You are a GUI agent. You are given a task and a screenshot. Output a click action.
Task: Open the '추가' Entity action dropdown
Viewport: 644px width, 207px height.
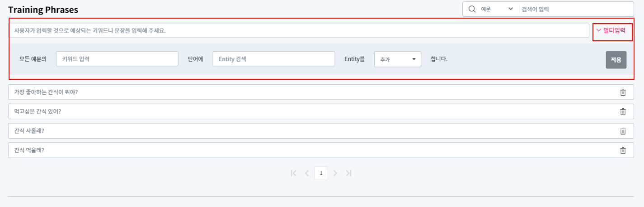pyautogui.click(x=398, y=59)
